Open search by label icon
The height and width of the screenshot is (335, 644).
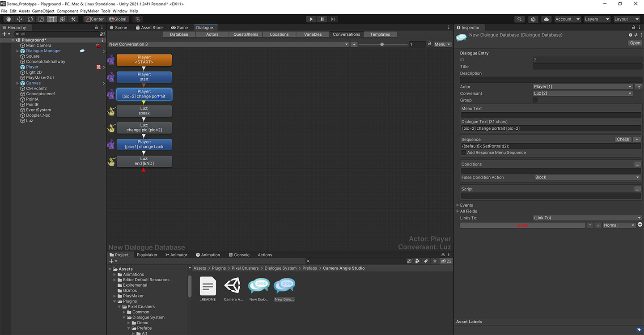[426, 261]
